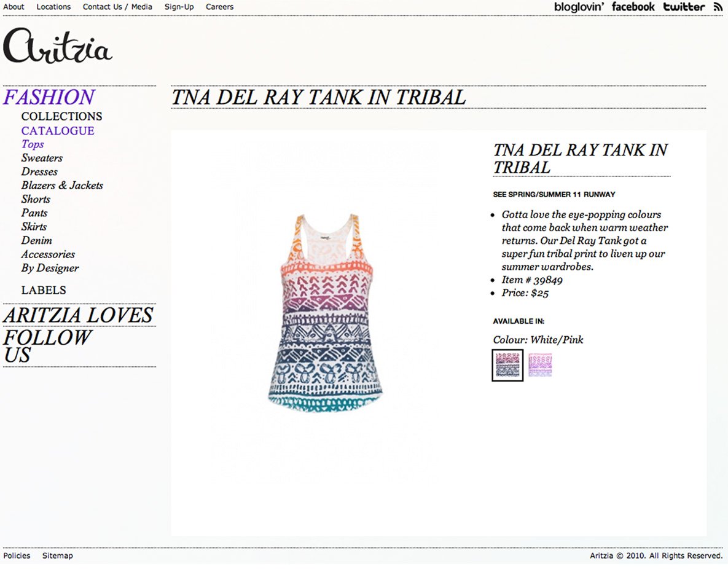
Task: Open LABELS in the sidebar
Action: [x=44, y=290]
